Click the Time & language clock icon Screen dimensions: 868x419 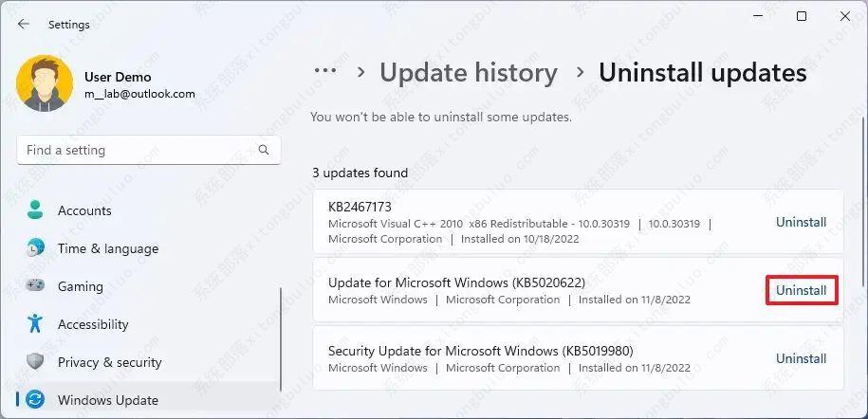click(35, 248)
